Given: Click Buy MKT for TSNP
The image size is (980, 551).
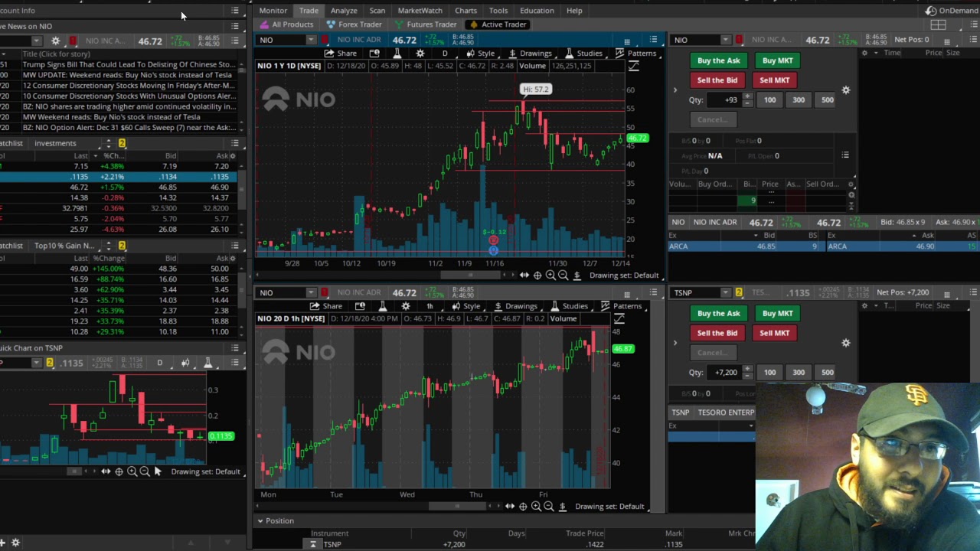Looking at the screenshot, I should pyautogui.click(x=778, y=313).
